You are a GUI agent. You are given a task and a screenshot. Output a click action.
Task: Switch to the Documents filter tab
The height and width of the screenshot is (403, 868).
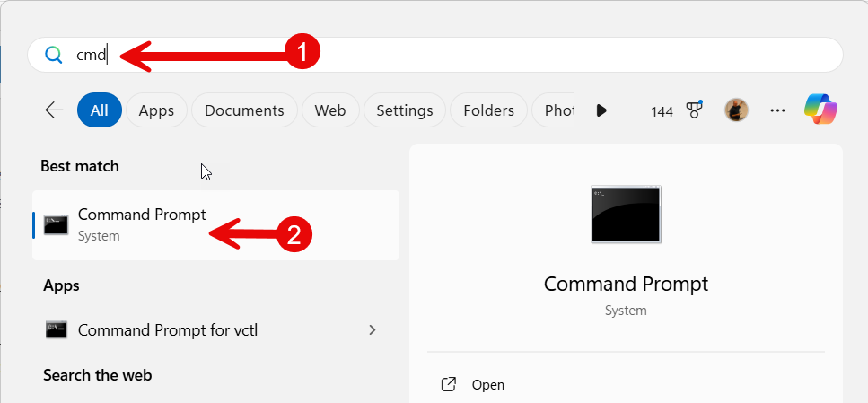244,110
